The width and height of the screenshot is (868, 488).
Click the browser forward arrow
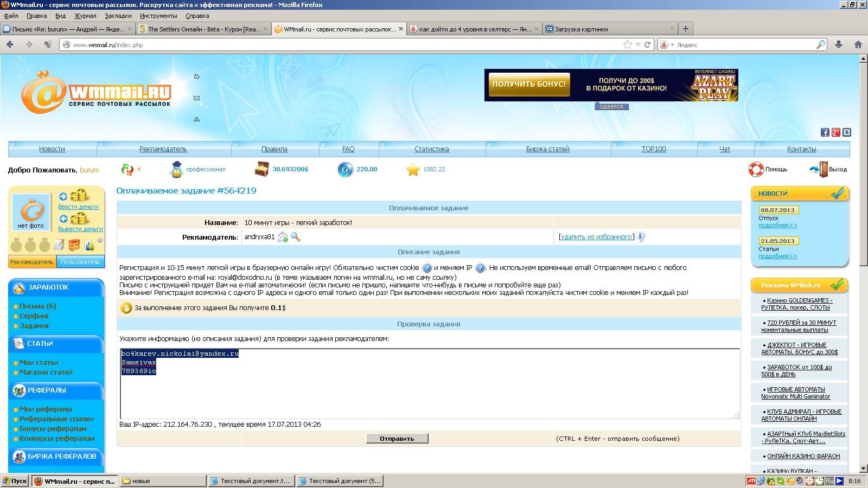29,44
